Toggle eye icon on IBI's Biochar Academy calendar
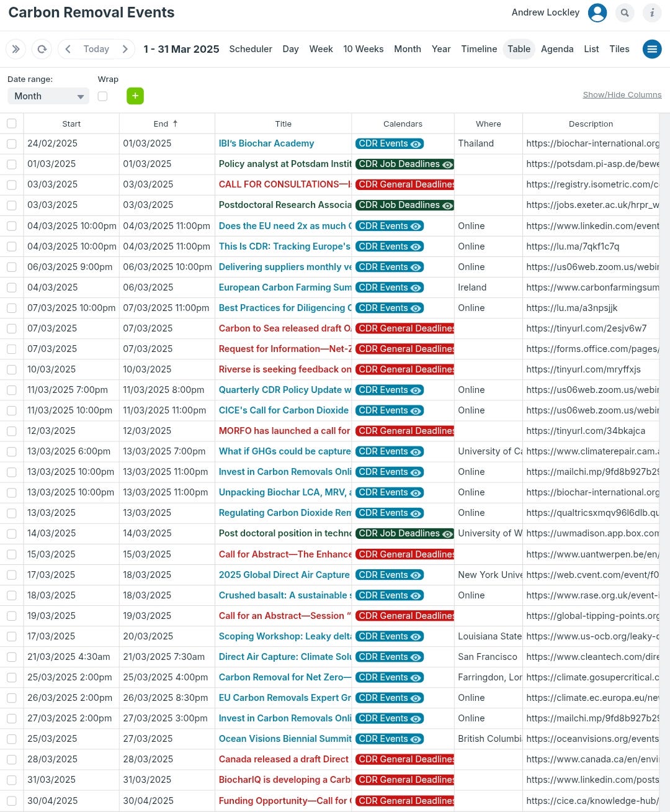This screenshot has height=812, width=670. (416, 143)
